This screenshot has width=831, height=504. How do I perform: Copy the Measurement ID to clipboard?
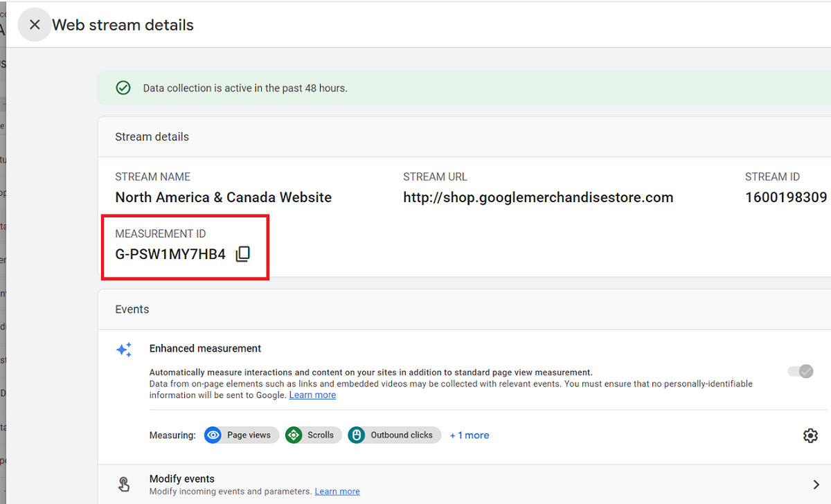(243, 253)
